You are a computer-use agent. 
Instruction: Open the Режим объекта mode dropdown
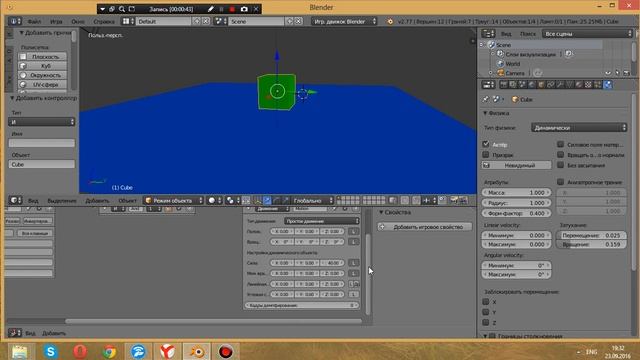coord(173,200)
